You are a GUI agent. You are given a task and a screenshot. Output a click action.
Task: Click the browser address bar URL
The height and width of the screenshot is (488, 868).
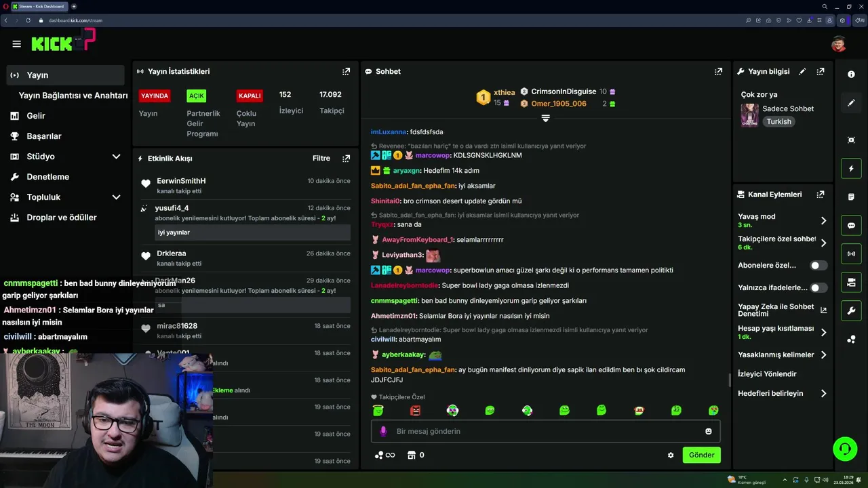(x=75, y=20)
